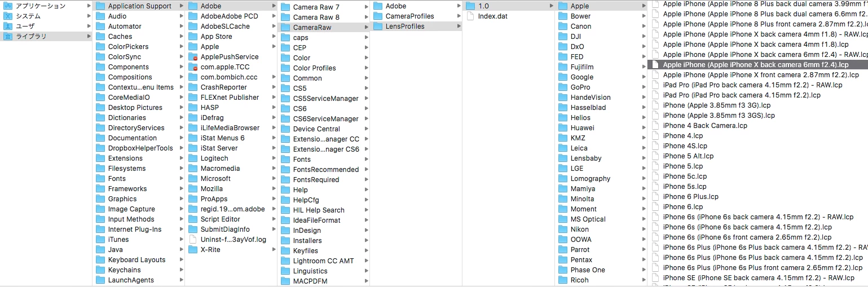Click the Lightroom CC AMT folder icon
The height and width of the screenshot is (287, 868).
coord(285,260)
